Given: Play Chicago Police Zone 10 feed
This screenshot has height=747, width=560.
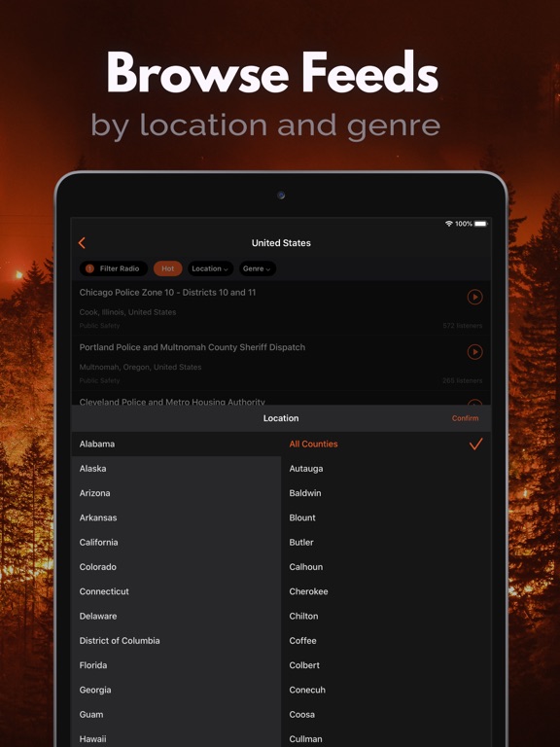Looking at the screenshot, I should 474,297.
